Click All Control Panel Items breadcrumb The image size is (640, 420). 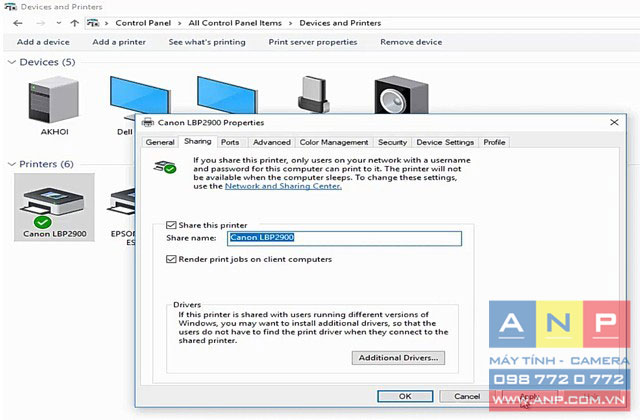pos(235,23)
